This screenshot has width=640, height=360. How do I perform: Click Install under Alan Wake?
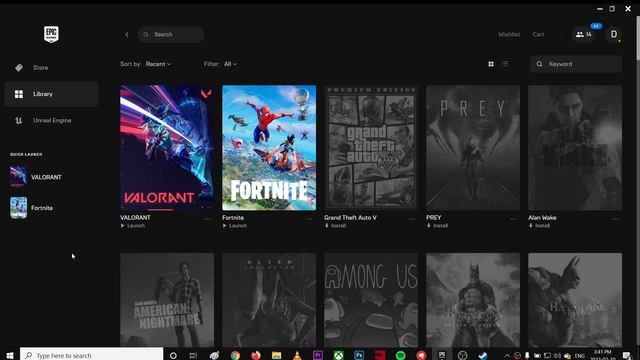(540, 226)
